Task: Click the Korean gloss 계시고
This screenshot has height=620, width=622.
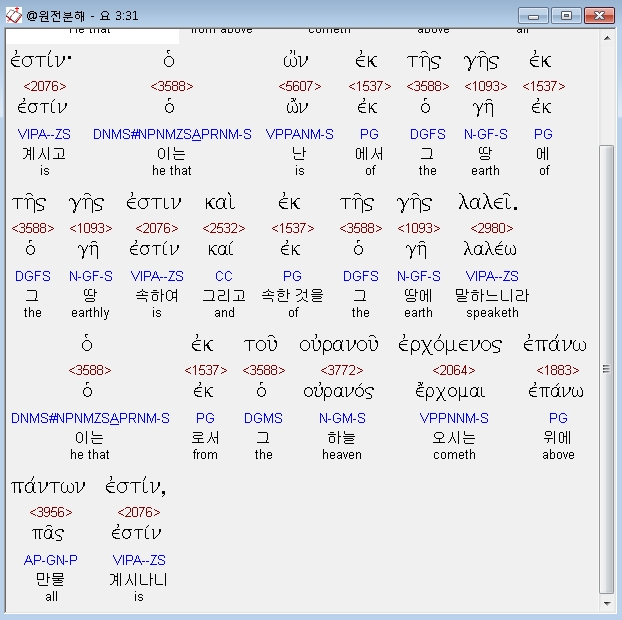Action: tap(44, 154)
